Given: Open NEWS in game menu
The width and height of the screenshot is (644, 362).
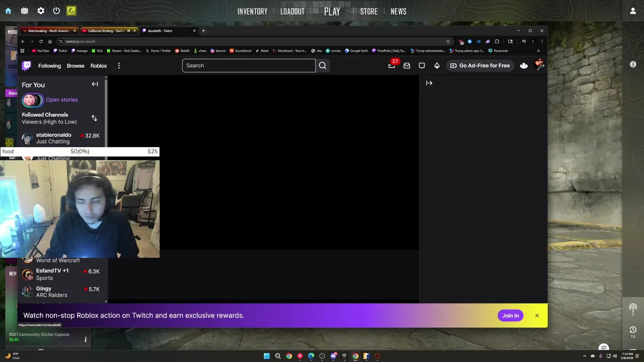Looking at the screenshot, I should (x=398, y=11).
